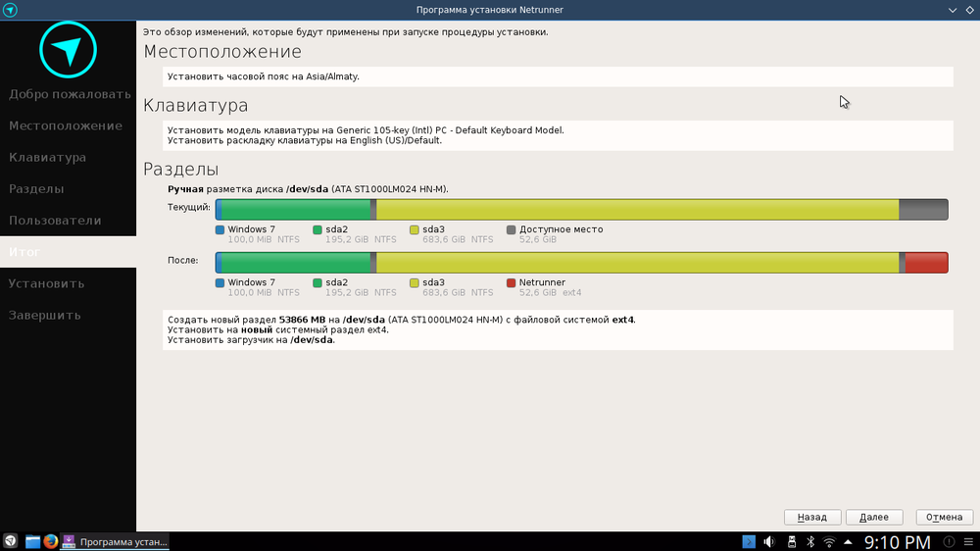Expand hidden system tray icons arrow
The height and width of the screenshot is (551, 980).
pos(848,541)
